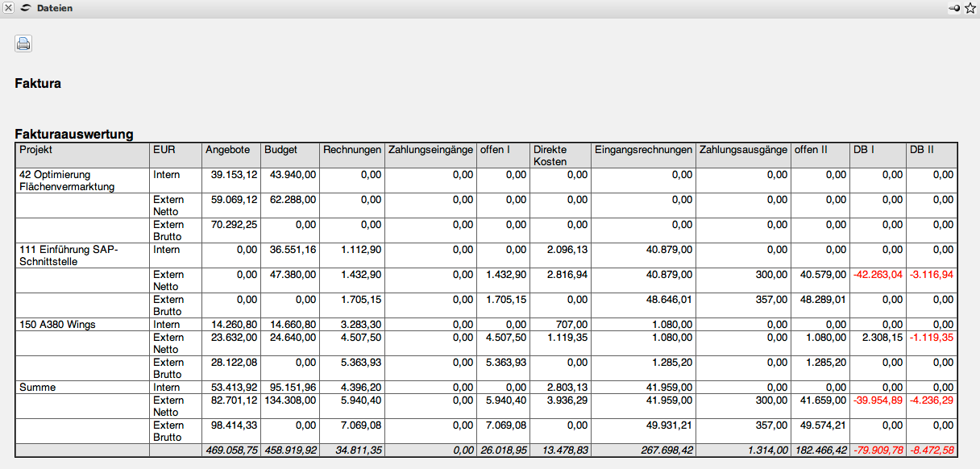Click the swirl logo beside Dateien
This screenshot has width=980, height=469.
tap(26, 8)
